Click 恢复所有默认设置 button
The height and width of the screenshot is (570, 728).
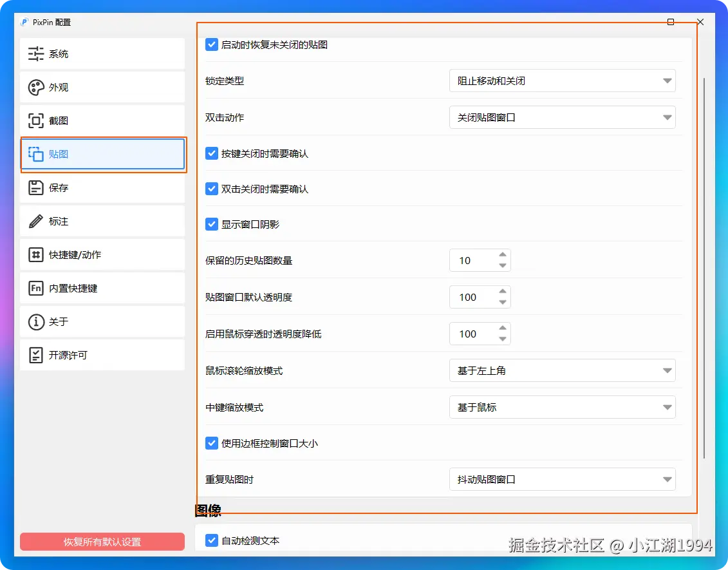pyautogui.click(x=102, y=542)
